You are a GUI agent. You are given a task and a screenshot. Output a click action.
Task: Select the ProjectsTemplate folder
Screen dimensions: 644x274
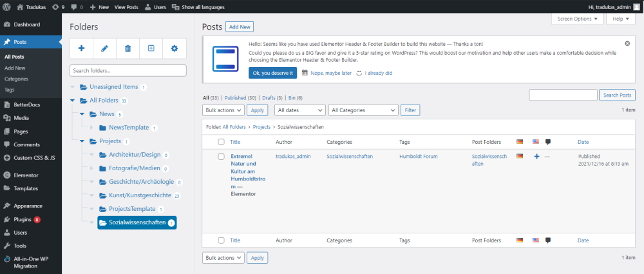pyautogui.click(x=132, y=209)
